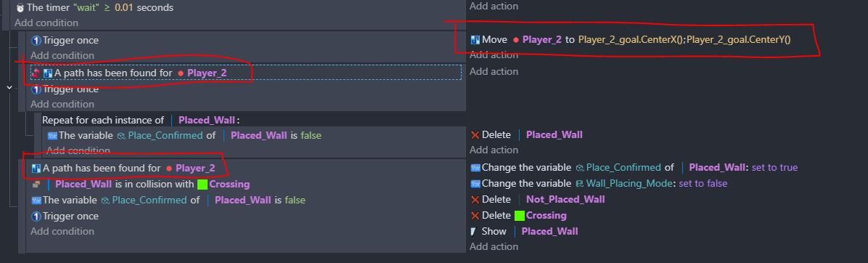Click the top Trigger once condition
868x263 pixels.
65,41
